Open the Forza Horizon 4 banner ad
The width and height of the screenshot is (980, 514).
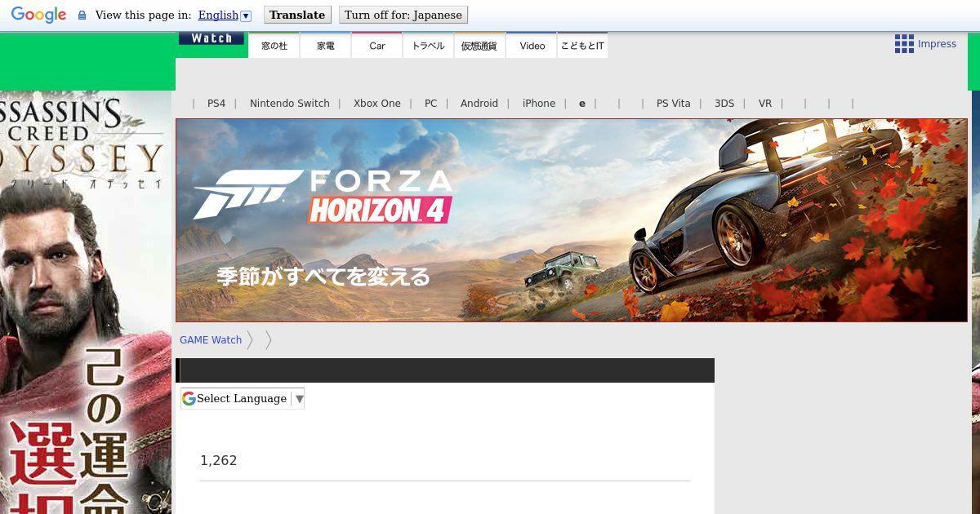(x=572, y=220)
